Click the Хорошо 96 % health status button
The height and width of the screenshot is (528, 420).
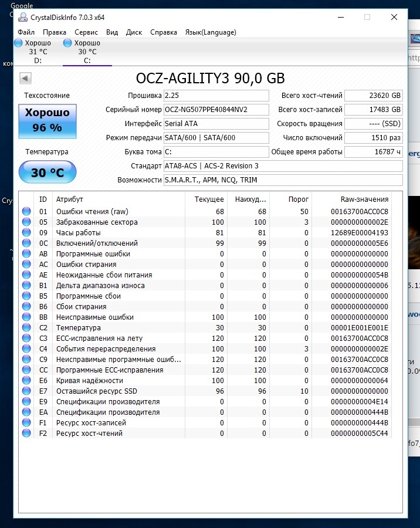48,121
